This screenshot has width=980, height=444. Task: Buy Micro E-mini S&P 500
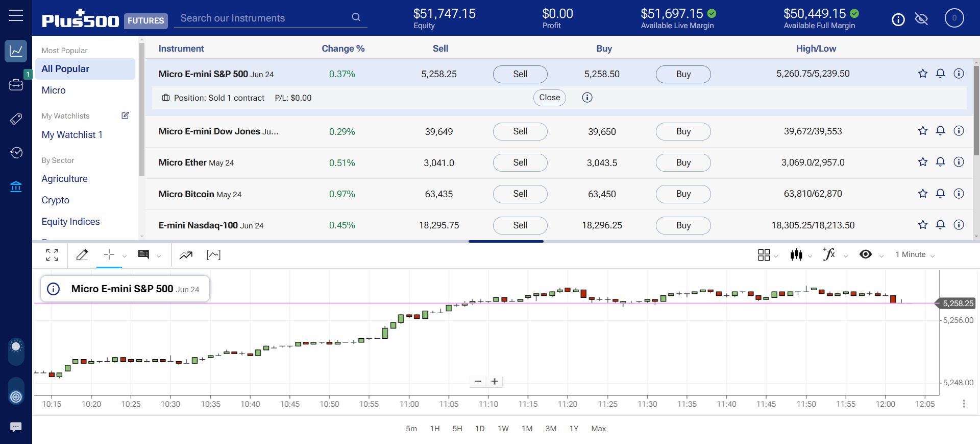coord(683,74)
